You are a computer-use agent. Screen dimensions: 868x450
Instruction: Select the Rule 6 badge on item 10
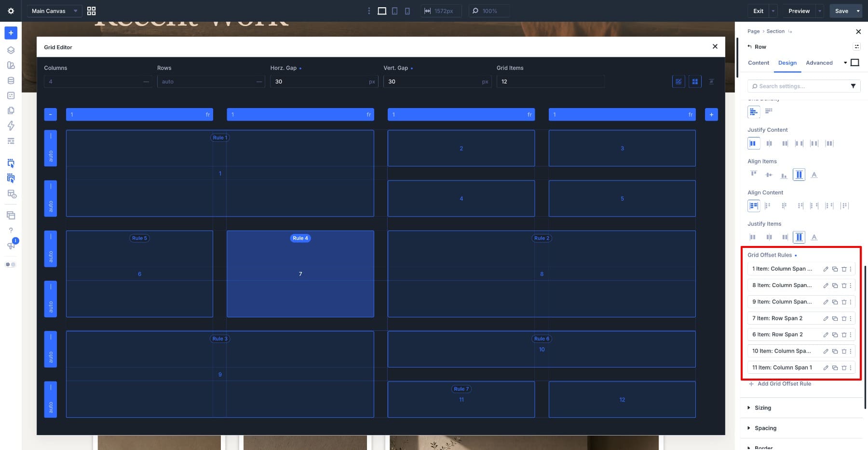tap(542, 339)
